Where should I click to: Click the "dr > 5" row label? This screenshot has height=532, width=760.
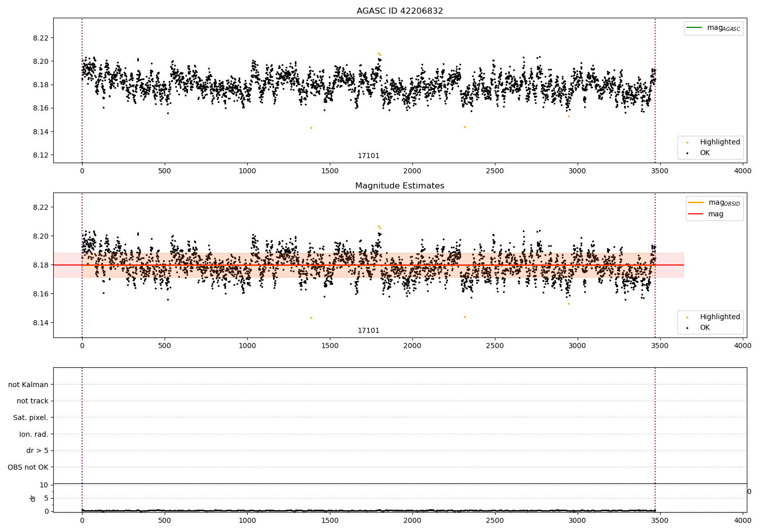tap(37, 450)
